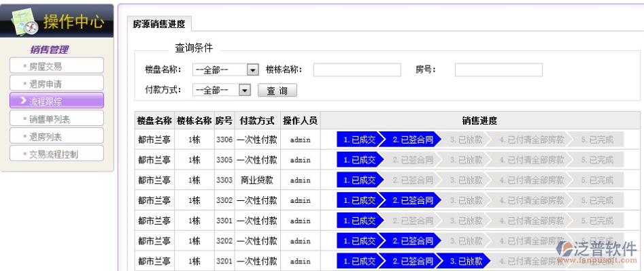Select room number 3301 cell
Viewport: 644px width, 271px height.
[224, 221]
